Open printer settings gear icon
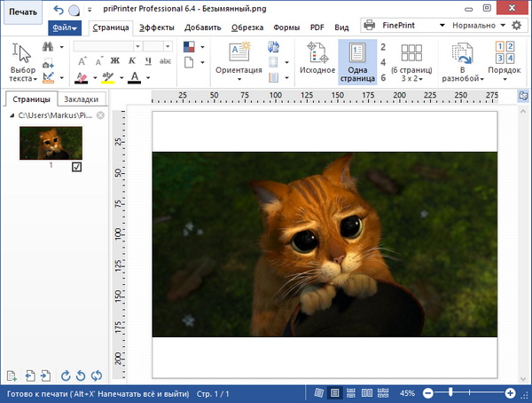Viewport: 532px width, 403px height. pyautogui.click(x=516, y=25)
